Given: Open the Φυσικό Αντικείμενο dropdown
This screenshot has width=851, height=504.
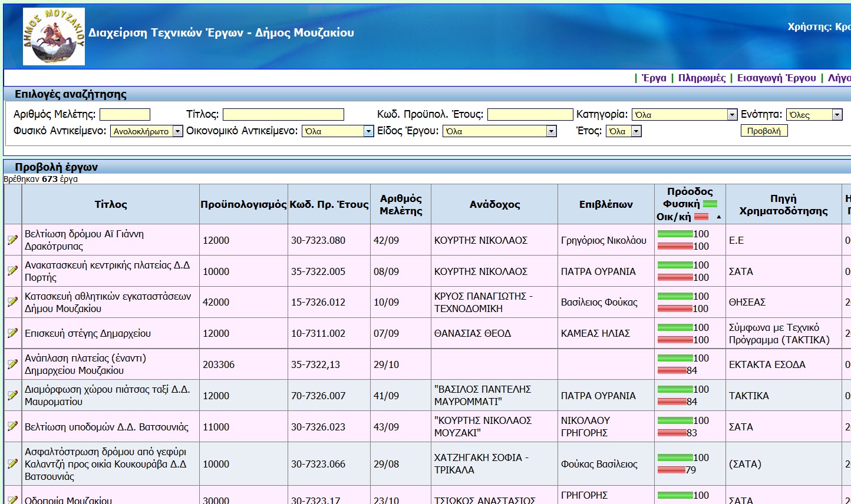Looking at the screenshot, I should pos(146,131).
